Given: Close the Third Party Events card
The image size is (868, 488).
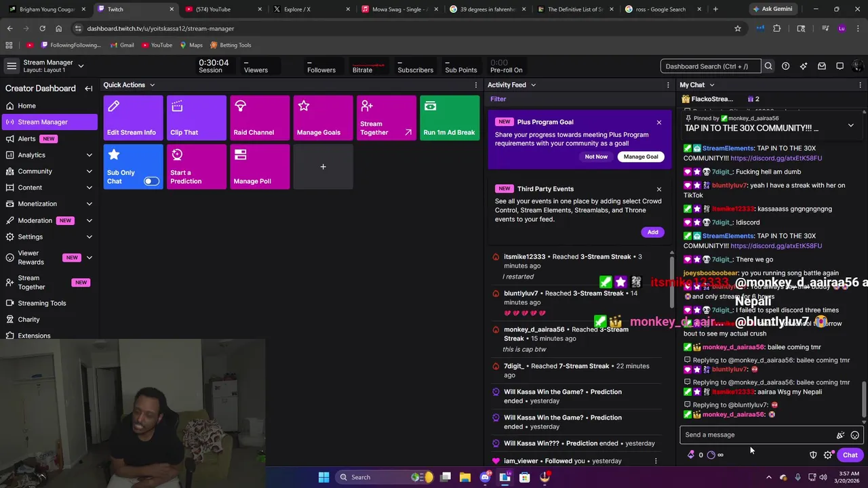Looking at the screenshot, I should 658,189.
